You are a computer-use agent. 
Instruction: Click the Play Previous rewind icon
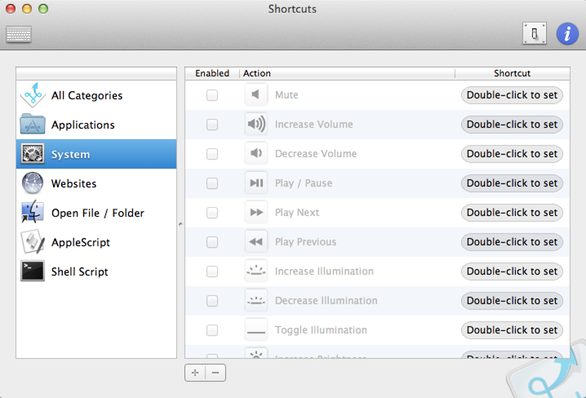pyautogui.click(x=256, y=242)
